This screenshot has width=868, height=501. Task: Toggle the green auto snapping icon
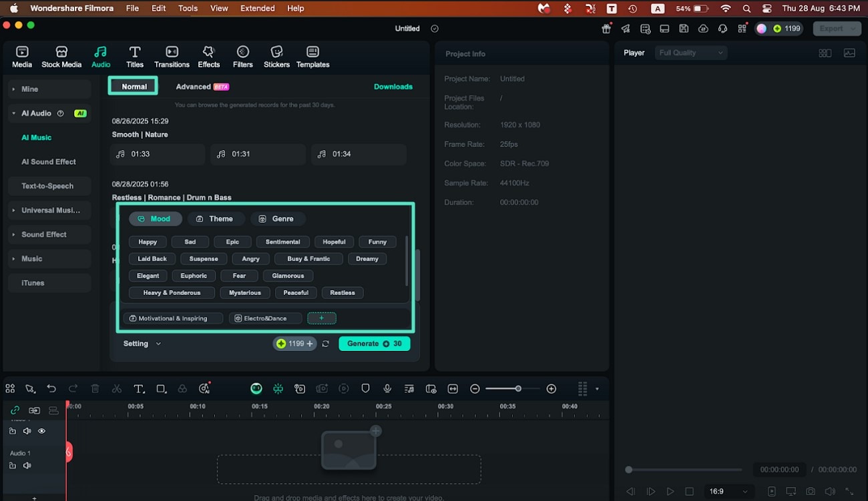coord(278,389)
